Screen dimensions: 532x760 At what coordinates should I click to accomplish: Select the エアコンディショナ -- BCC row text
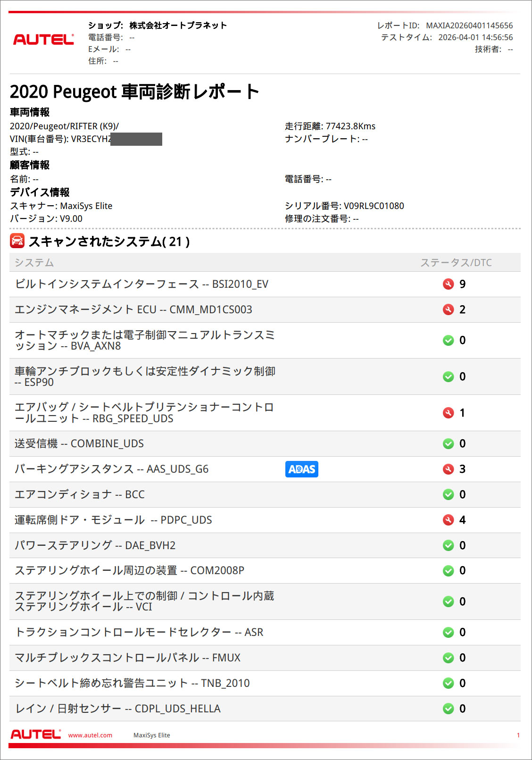click(x=80, y=494)
